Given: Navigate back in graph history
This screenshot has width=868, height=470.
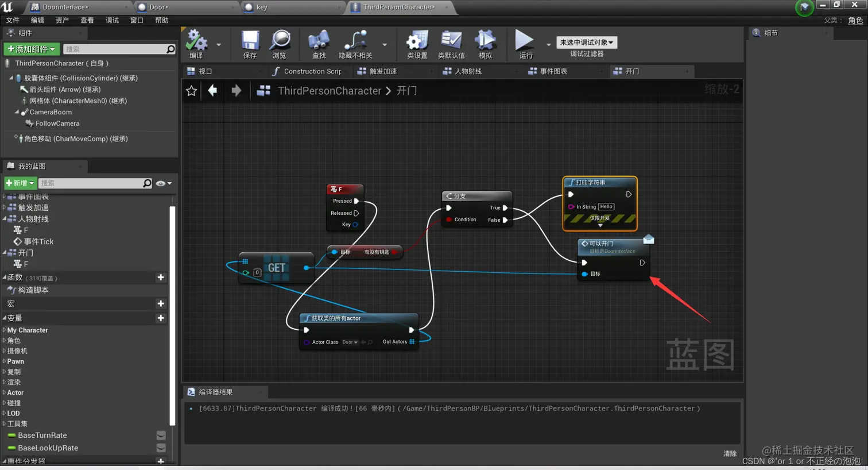Looking at the screenshot, I should point(213,91).
